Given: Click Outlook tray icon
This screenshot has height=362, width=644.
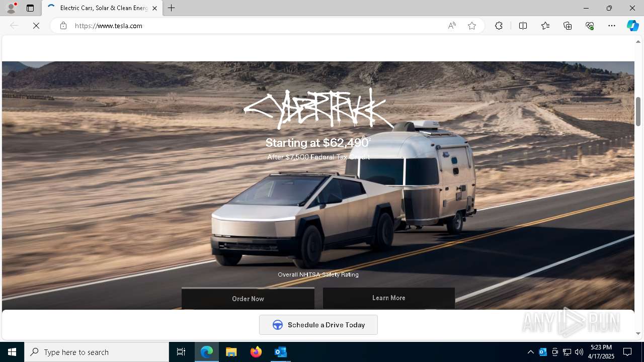Looking at the screenshot, I should pyautogui.click(x=543, y=352).
